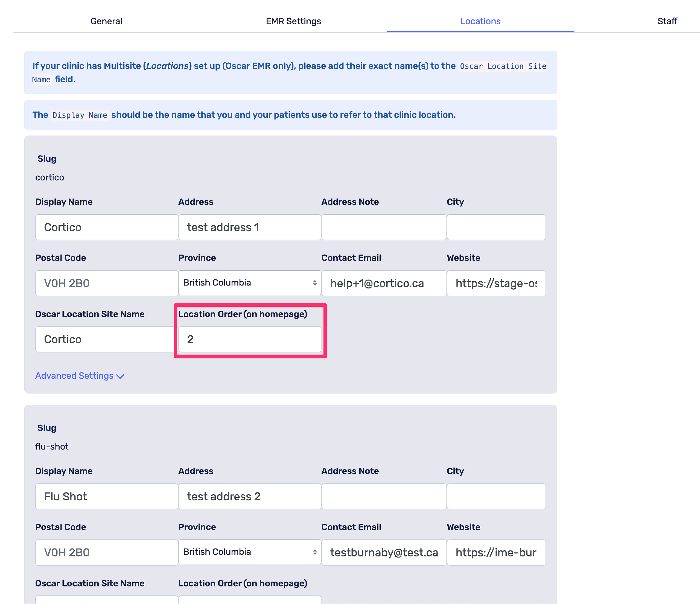Click Website field starting with https://ime-bur

pos(496,553)
